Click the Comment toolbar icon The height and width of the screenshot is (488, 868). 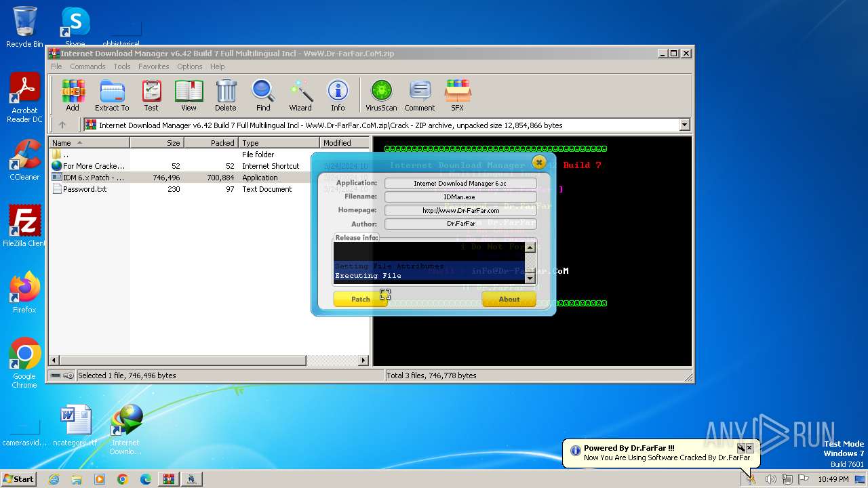point(420,96)
